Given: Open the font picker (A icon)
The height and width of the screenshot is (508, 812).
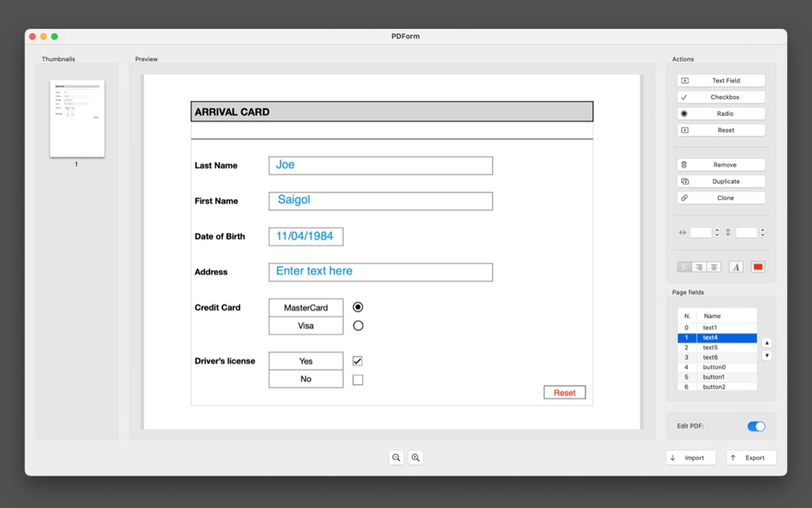Looking at the screenshot, I should click(x=736, y=267).
